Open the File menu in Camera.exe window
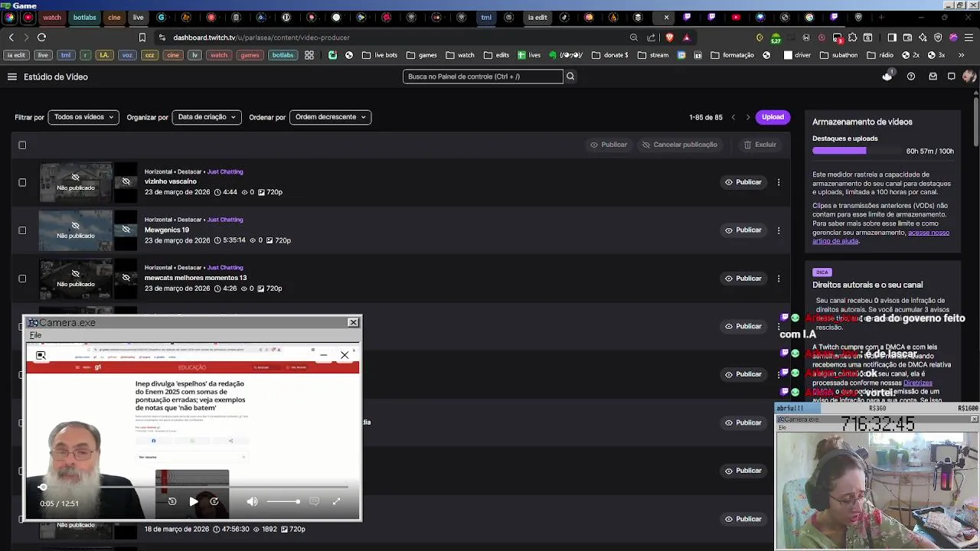The height and width of the screenshot is (551, 980). [35, 335]
